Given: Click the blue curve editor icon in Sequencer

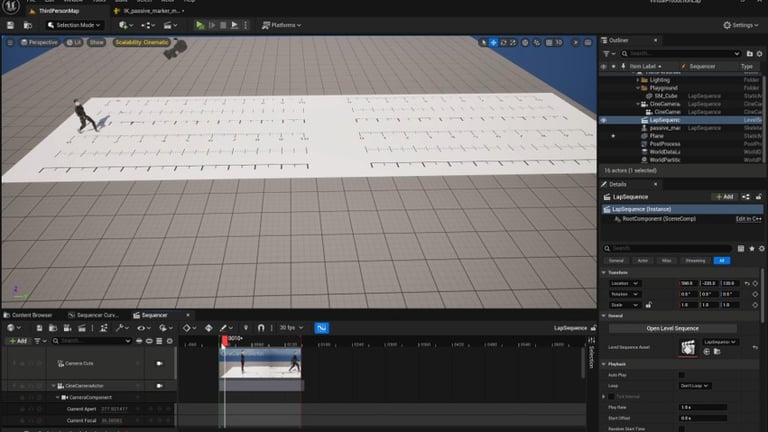Looking at the screenshot, I should (322, 328).
